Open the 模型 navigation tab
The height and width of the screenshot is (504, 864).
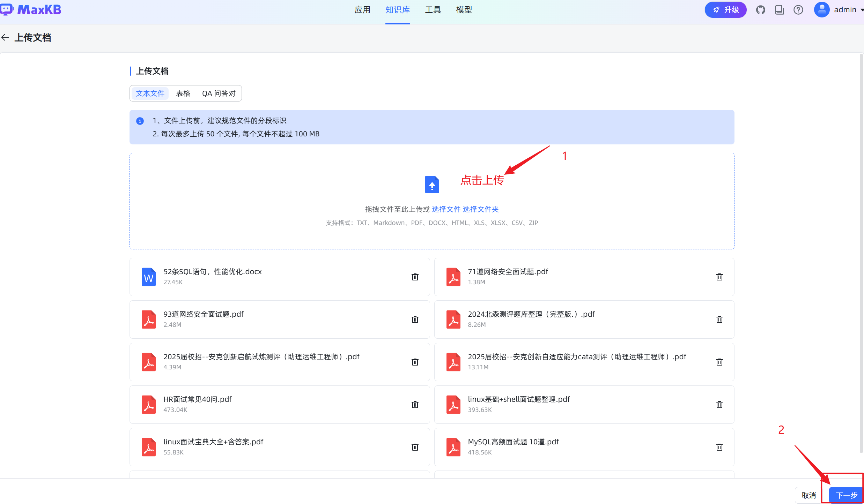(x=464, y=10)
